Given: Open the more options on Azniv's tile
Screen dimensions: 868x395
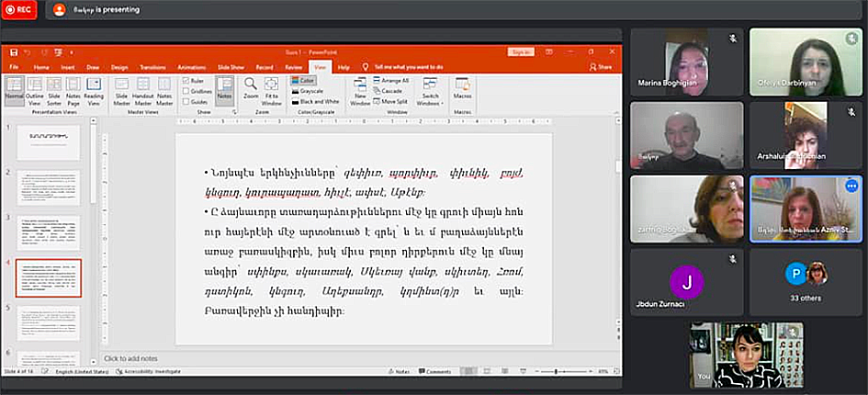Looking at the screenshot, I should pyautogui.click(x=851, y=186).
